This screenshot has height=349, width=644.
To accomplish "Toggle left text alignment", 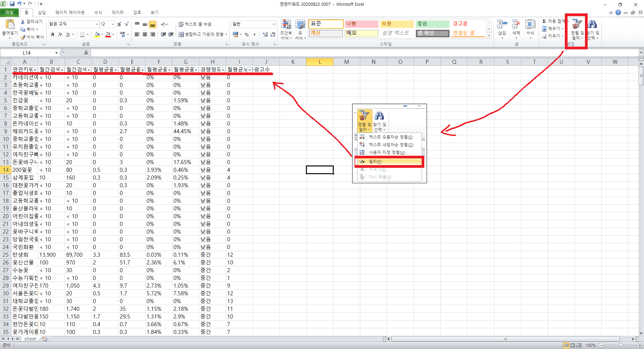I will click(x=137, y=34).
